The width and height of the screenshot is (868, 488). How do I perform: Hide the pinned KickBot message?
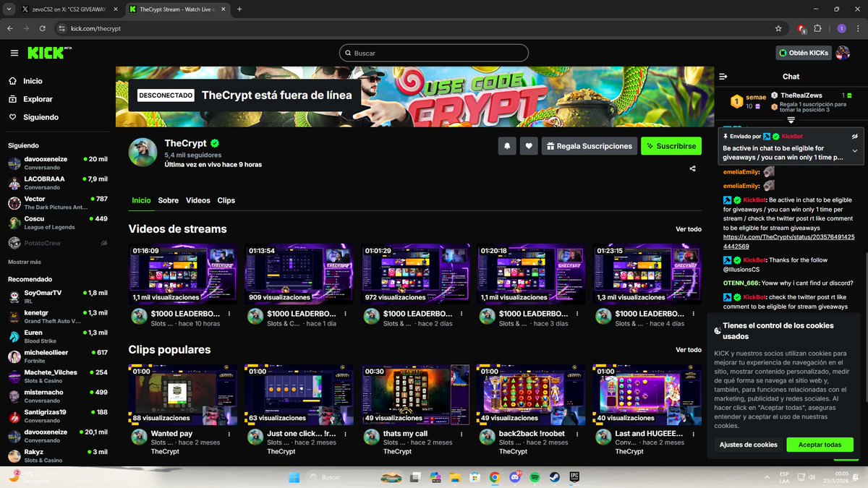854,136
